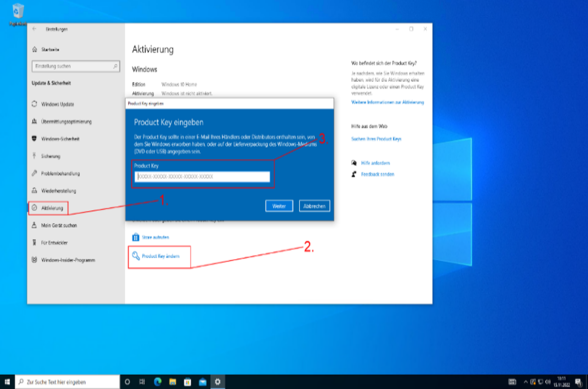Select Aktivierung in the sidebar
The image size is (588, 389).
pyautogui.click(x=52, y=208)
